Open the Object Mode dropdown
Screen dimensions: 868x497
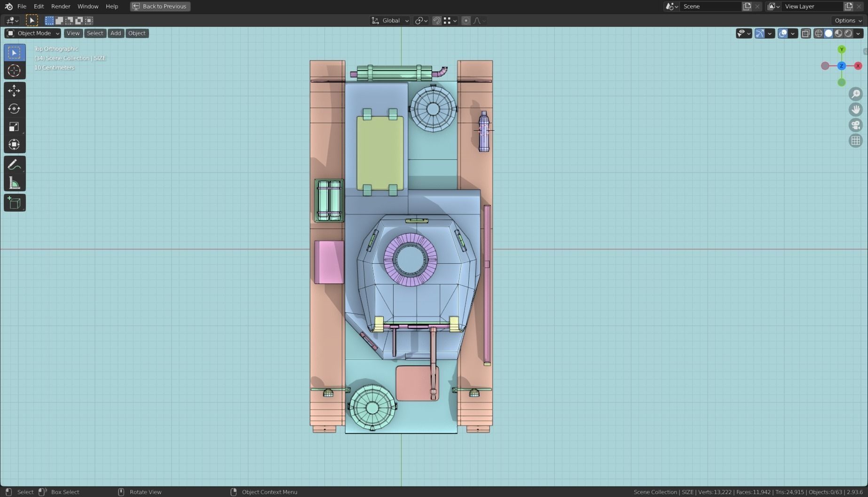tap(33, 33)
